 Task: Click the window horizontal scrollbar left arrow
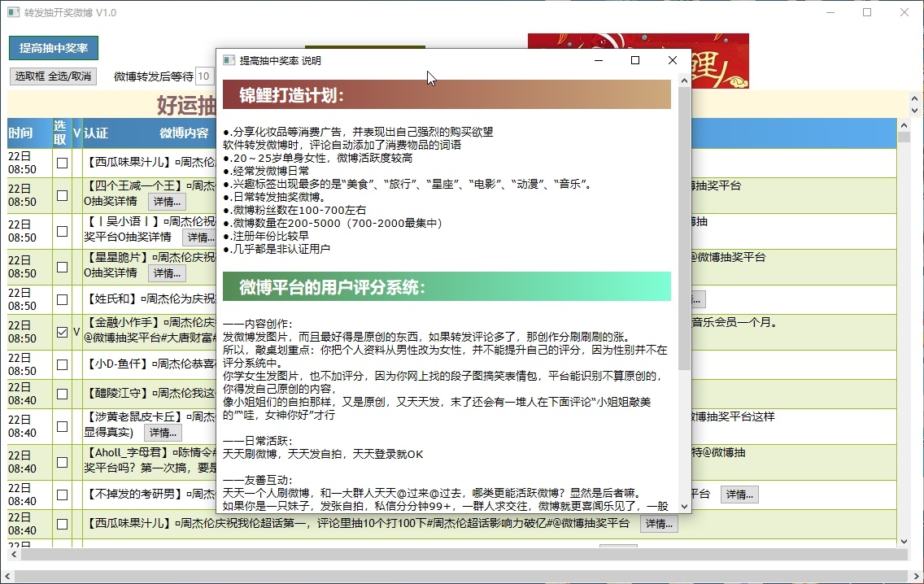(7, 576)
